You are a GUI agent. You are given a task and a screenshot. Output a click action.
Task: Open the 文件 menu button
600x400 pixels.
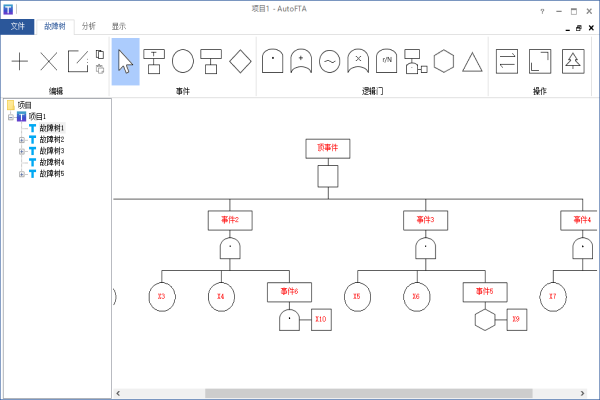point(17,26)
